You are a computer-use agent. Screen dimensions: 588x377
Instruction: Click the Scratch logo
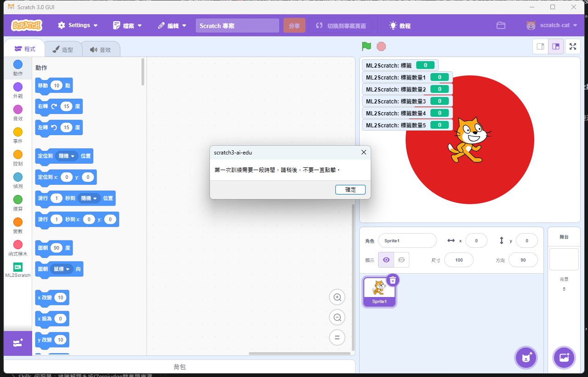(x=27, y=26)
